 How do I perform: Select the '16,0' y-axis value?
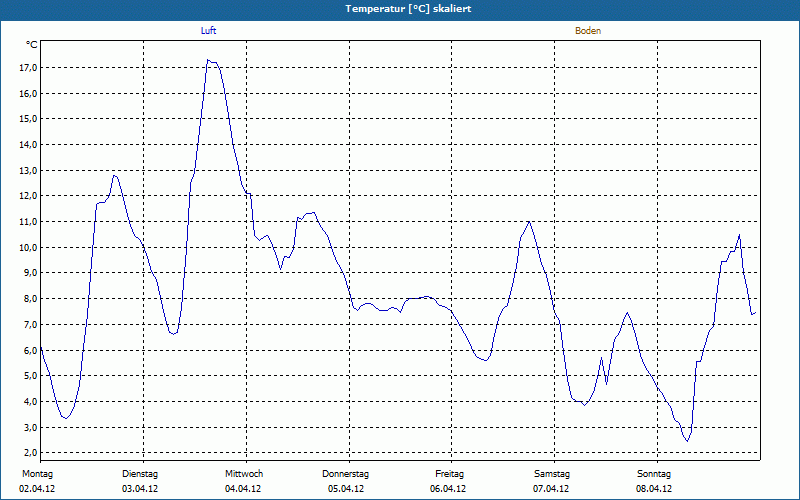click(x=28, y=93)
